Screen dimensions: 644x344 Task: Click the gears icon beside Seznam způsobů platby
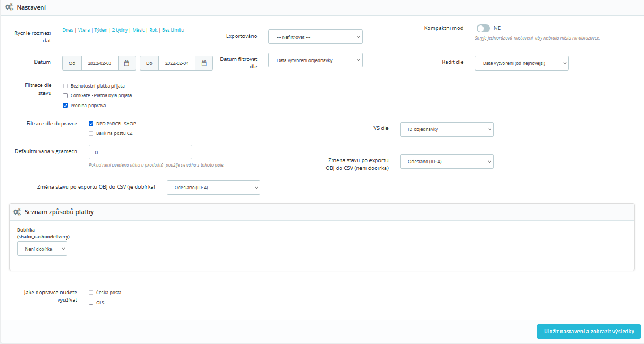[x=17, y=212]
